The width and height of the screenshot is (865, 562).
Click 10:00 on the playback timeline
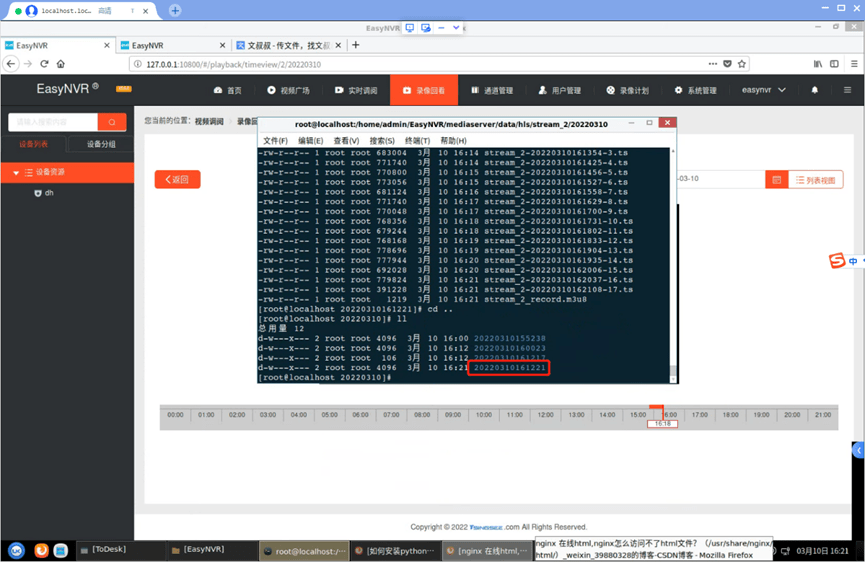point(484,414)
